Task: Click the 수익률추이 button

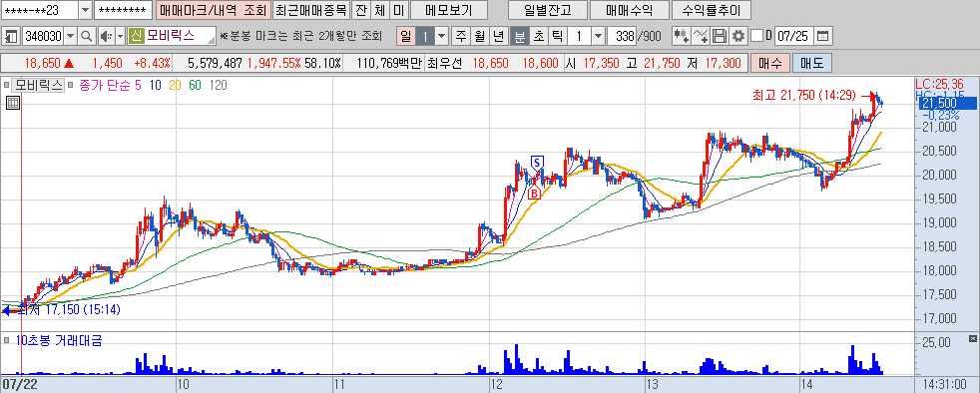Action: (x=711, y=11)
